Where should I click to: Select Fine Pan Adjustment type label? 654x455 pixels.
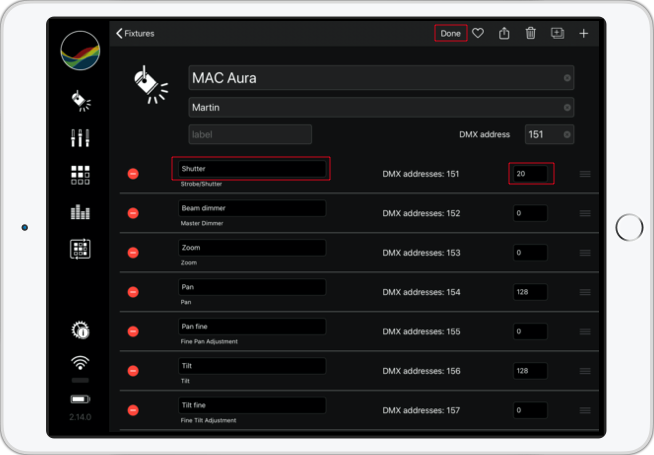click(x=209, y=342)
